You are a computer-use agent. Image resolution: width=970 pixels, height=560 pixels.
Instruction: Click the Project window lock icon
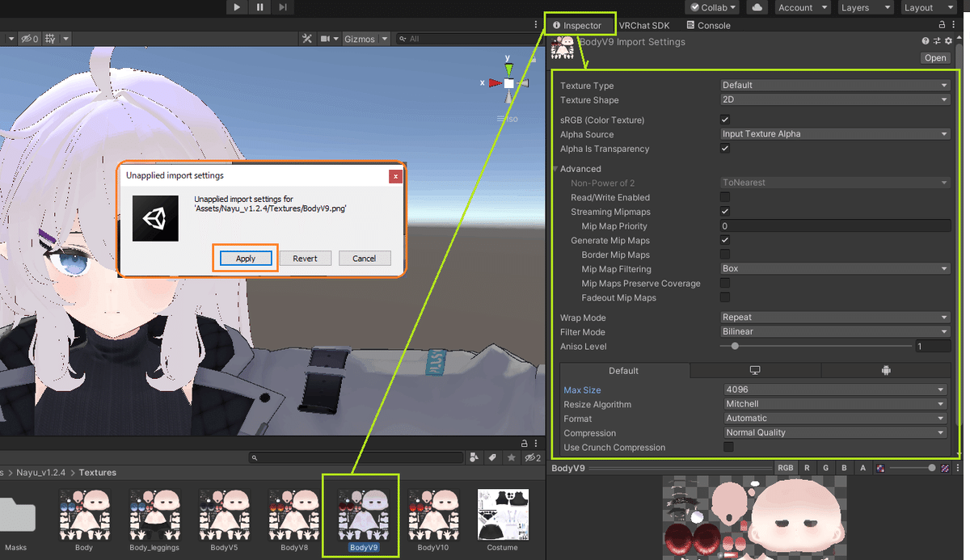[525, 444]
